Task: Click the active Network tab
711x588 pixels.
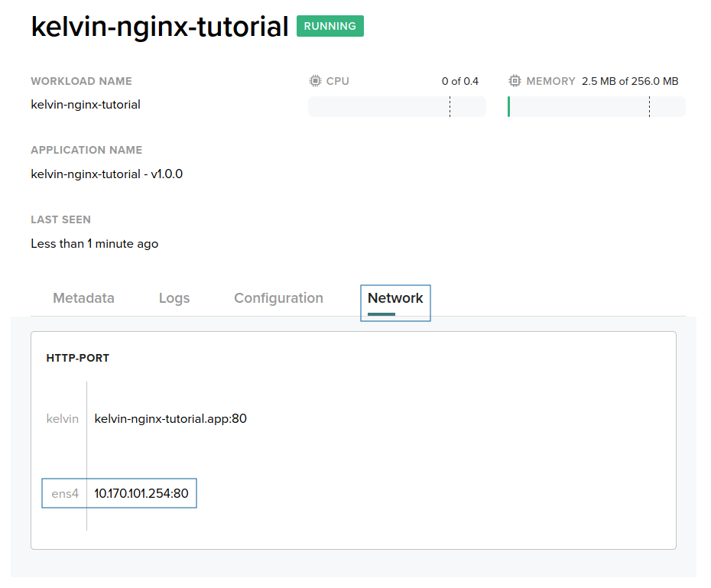Action: pos(395,298)
